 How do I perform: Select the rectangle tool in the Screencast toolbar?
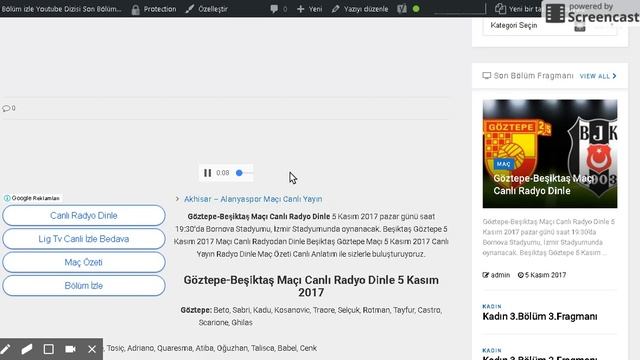[49, 349]
